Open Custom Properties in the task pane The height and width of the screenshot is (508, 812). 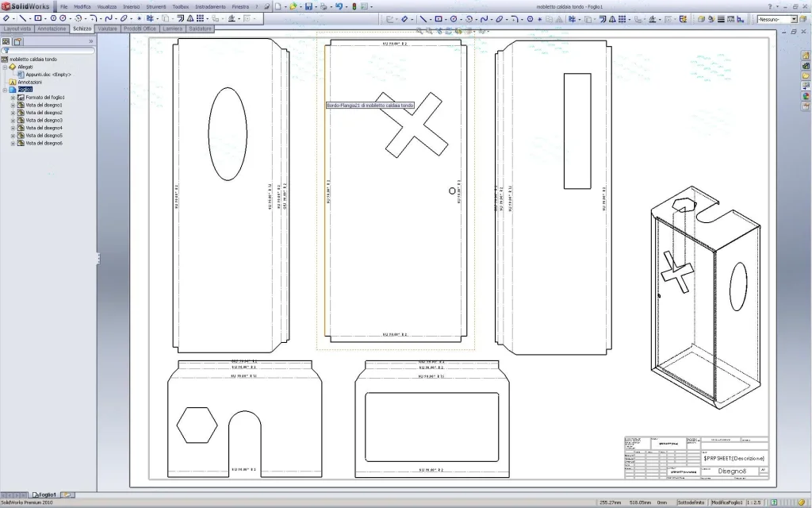point(806,106)
